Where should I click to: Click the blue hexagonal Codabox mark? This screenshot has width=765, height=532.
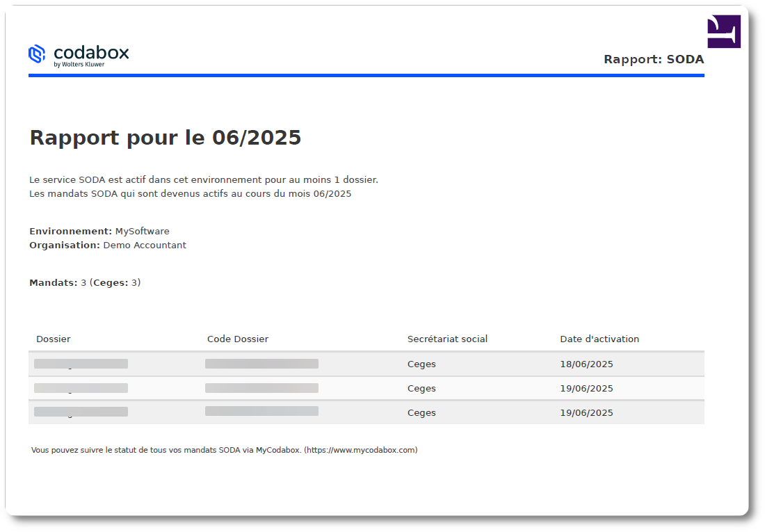pyautogui.click(x=38, y=54)
